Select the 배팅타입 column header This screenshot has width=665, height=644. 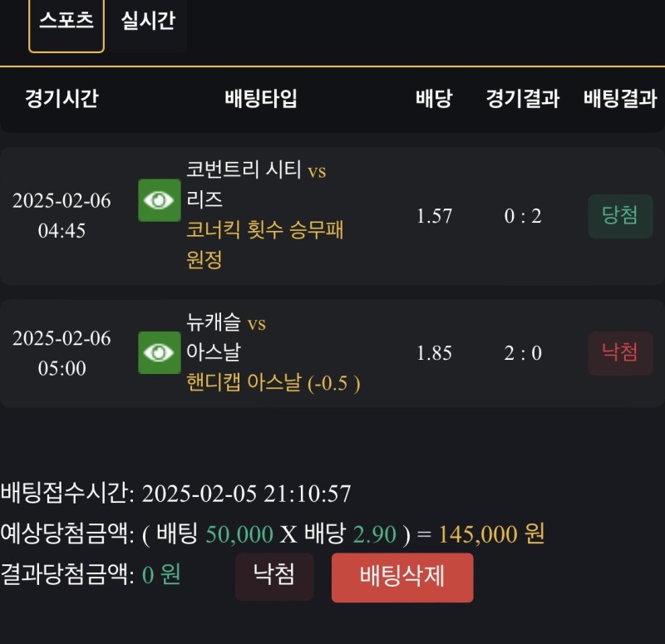(x=260, y=99)
